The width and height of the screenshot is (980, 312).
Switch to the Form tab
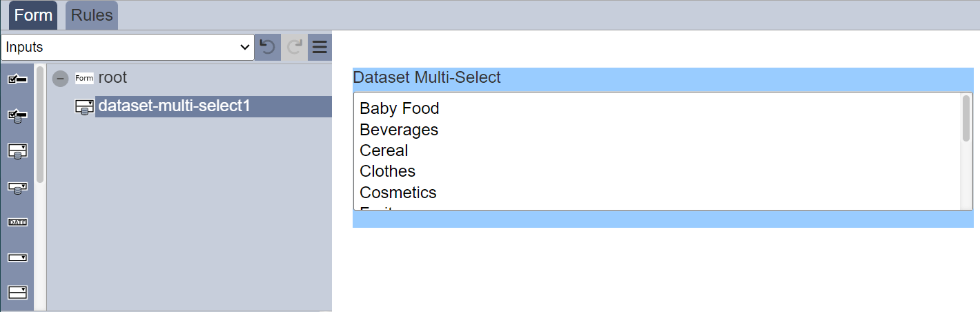33,15
